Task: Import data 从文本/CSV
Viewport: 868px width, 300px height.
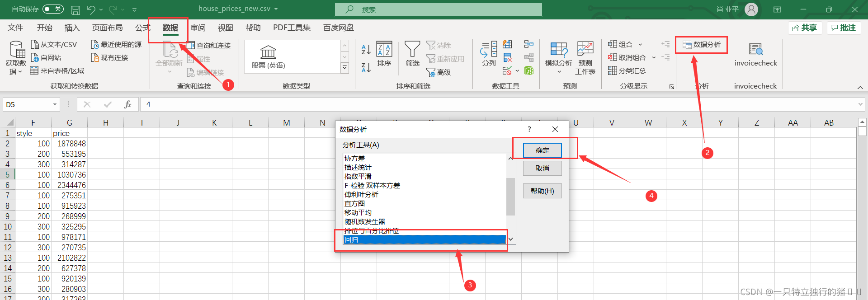Action: [54, 44]
